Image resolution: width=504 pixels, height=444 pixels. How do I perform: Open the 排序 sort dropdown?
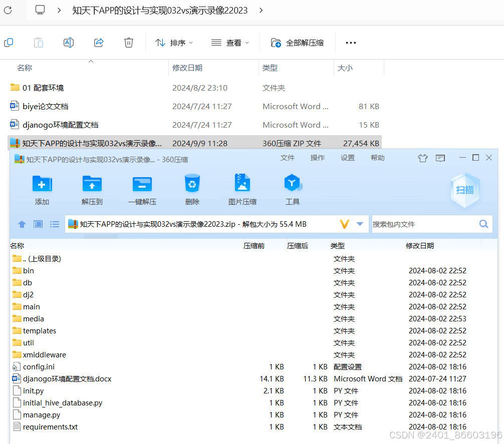[174, 43]
